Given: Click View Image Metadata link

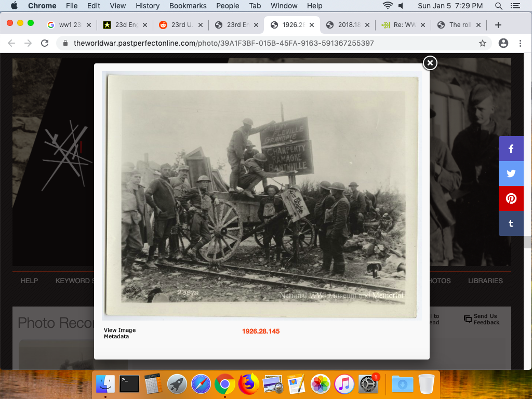Looking at the screenshot, I should pos(119,333).
